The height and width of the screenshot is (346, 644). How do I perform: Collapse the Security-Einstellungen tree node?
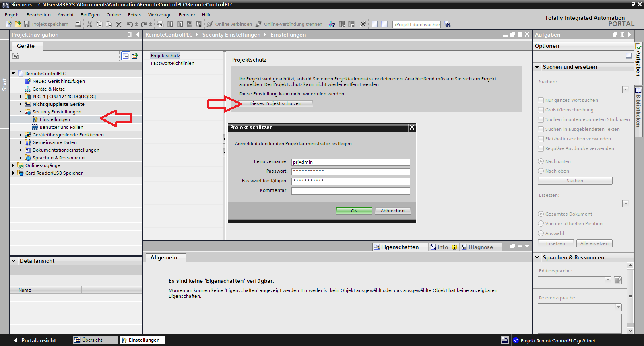click(21, 112)
